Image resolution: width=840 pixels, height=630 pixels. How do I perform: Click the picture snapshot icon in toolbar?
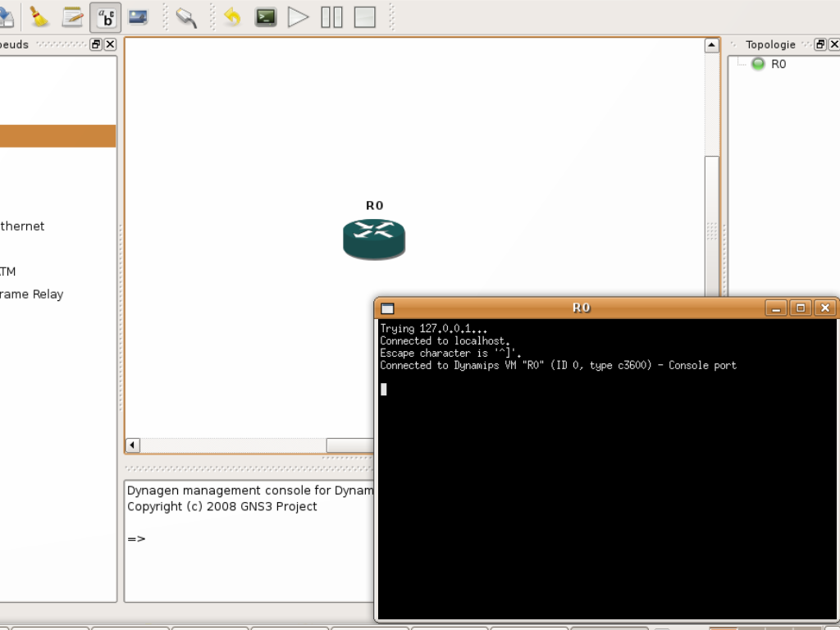(138, 17)
